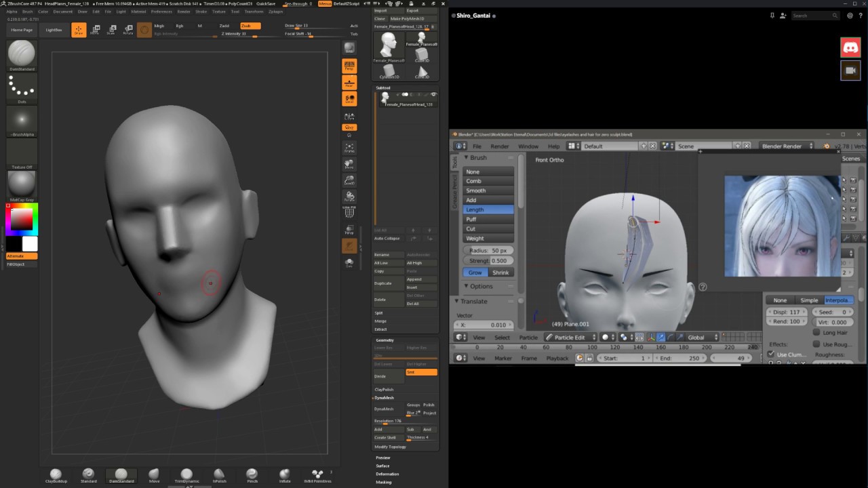Screen dimensions: 868x488
Task: Open Blender Render engine dropdown
Action: pyautogui.click(x=787, y=146)
